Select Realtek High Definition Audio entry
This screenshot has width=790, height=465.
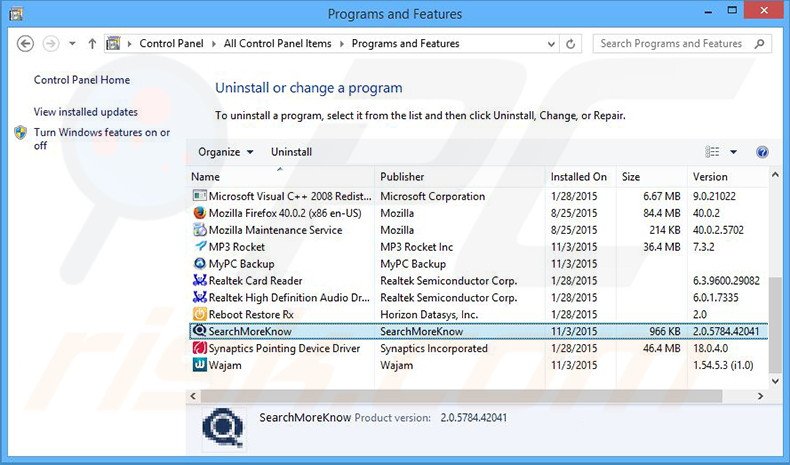click(290, 297)
